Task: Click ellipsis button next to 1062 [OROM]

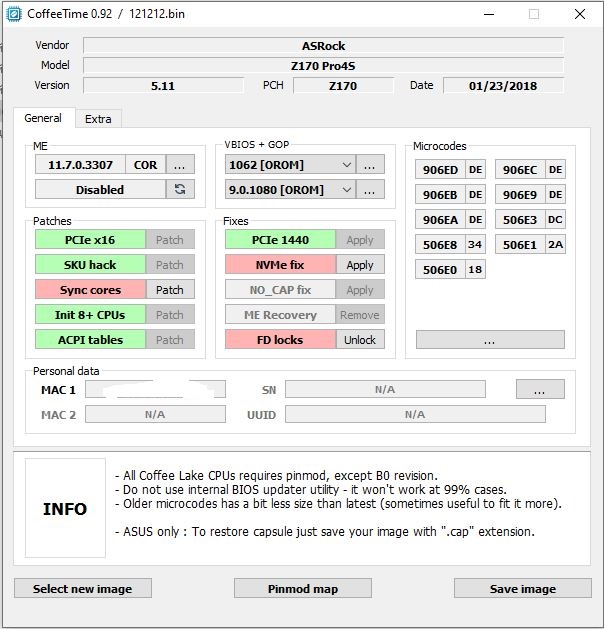Action: (x=370, y=164)
